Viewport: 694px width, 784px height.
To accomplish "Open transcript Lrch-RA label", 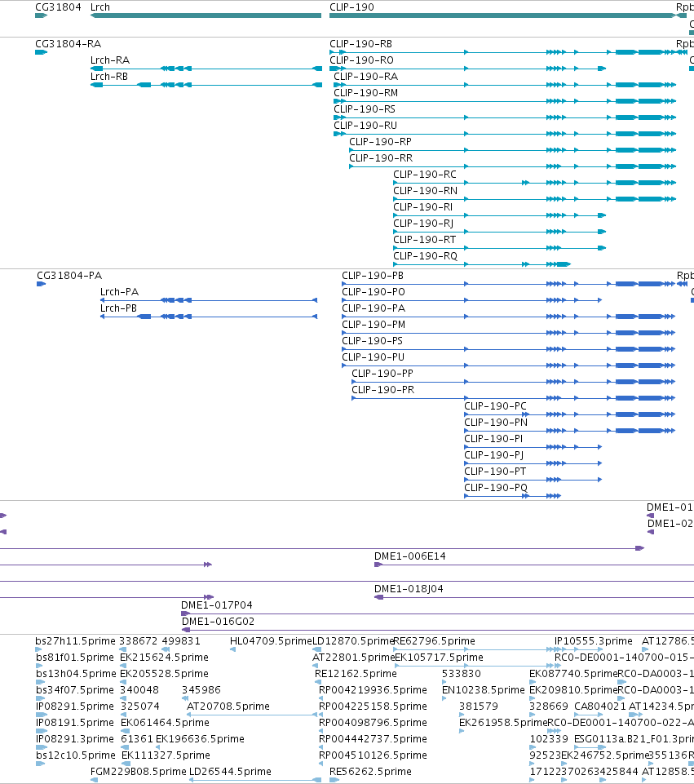I will click(x=110, y=60).
